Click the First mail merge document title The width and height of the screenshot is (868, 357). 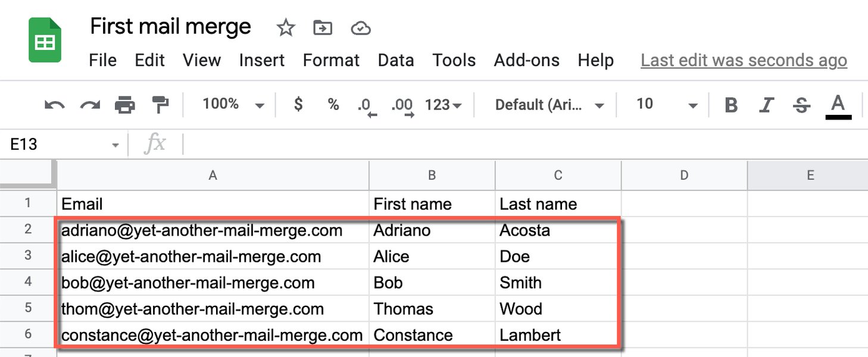[170, 27]
